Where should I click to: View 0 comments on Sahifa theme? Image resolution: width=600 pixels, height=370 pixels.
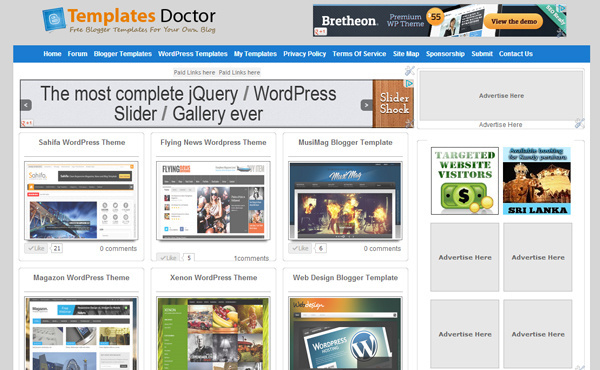(x=118, y=249)
